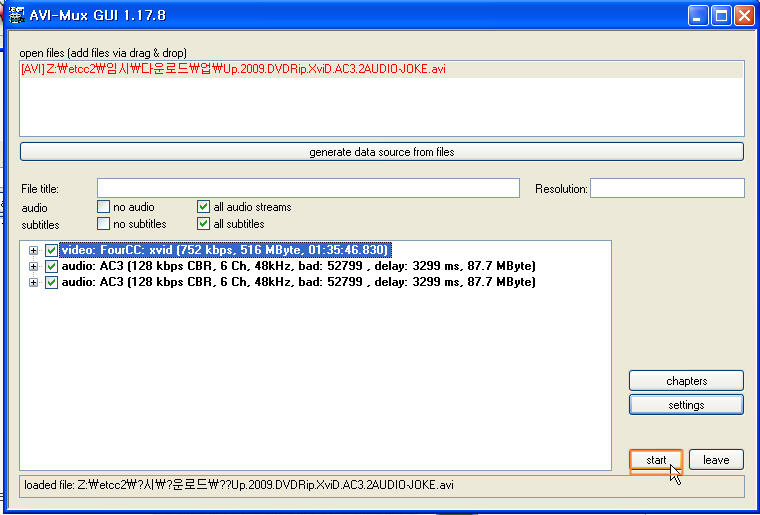The image size is (760, 515).
Task: Click the AVI-Mux GUI title bar icon
Action: pyautogui.click(x=17, y=16)
